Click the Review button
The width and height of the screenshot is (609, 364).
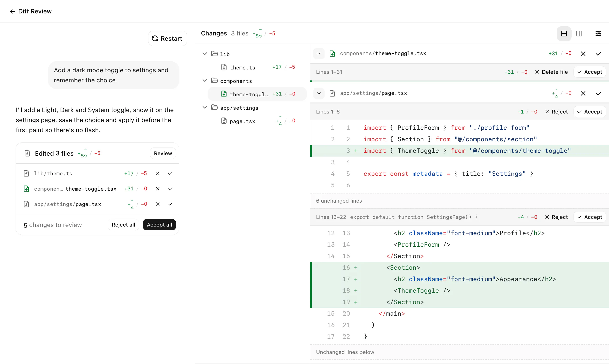163,153
